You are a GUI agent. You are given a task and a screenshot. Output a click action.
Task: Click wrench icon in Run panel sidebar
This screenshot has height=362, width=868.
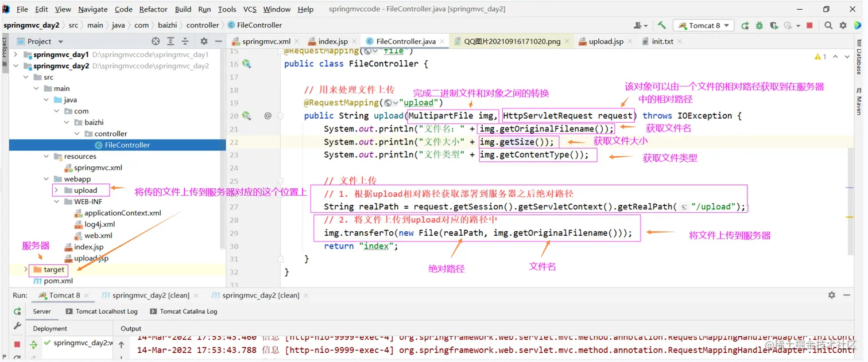(x=17, y=325)
